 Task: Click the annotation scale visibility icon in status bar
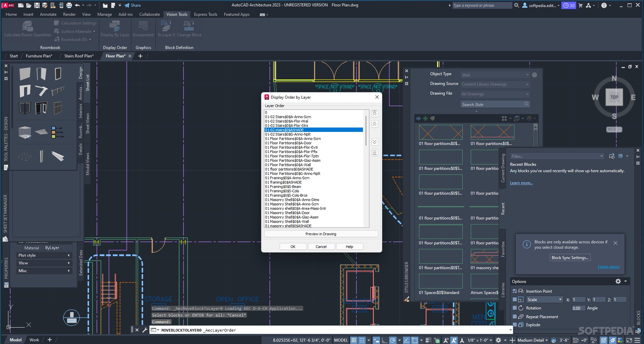446,340
